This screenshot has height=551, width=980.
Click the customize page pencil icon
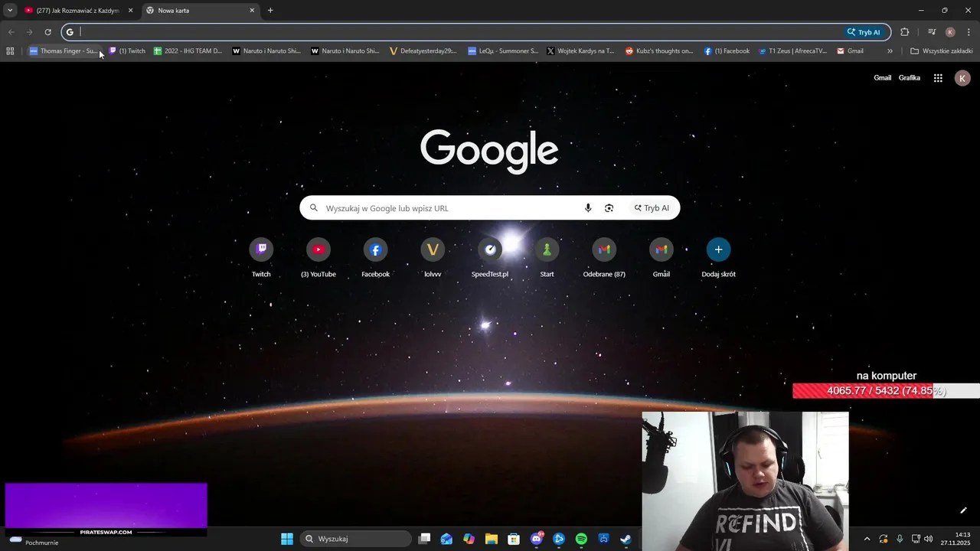(x=963, y=510)
